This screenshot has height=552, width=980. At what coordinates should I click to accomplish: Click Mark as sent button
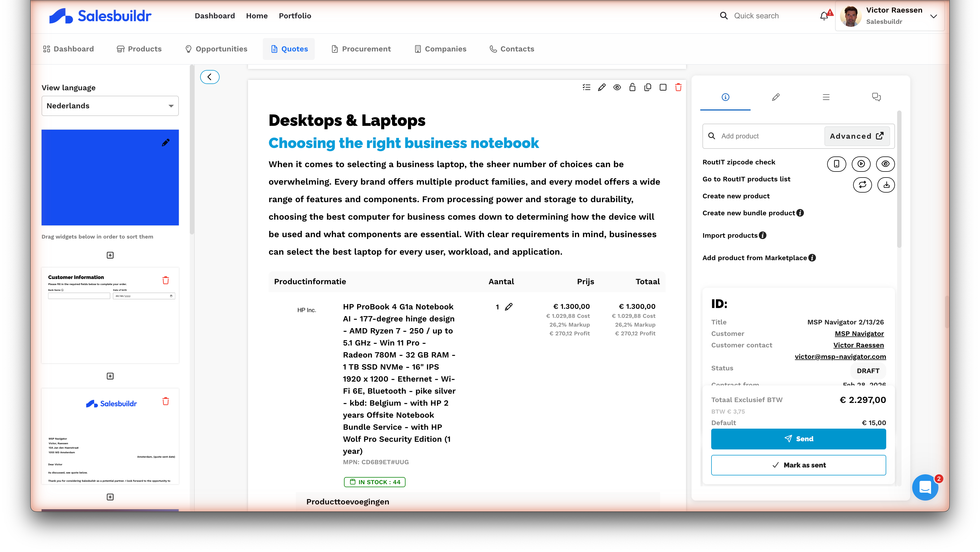798,465
